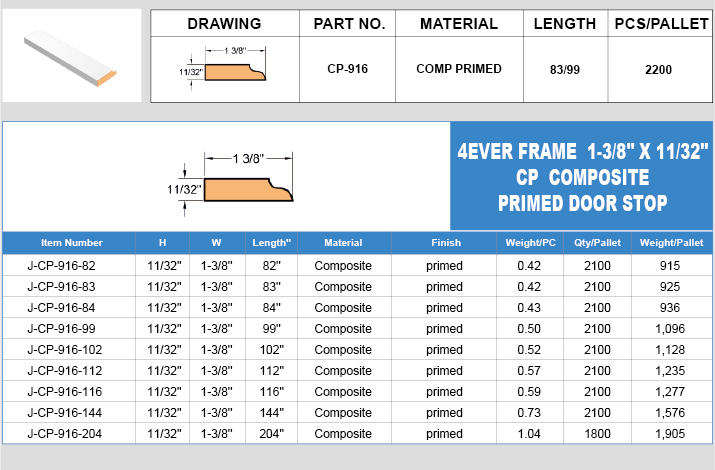Click the 82" length cell
This screenshot has height=470, width=715.
271,266
